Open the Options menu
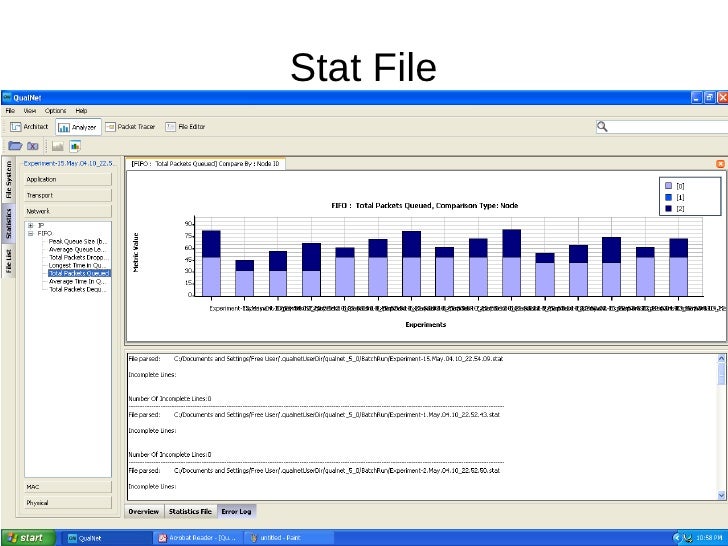Viewport: 728px width, 546px height. (55, 110)
